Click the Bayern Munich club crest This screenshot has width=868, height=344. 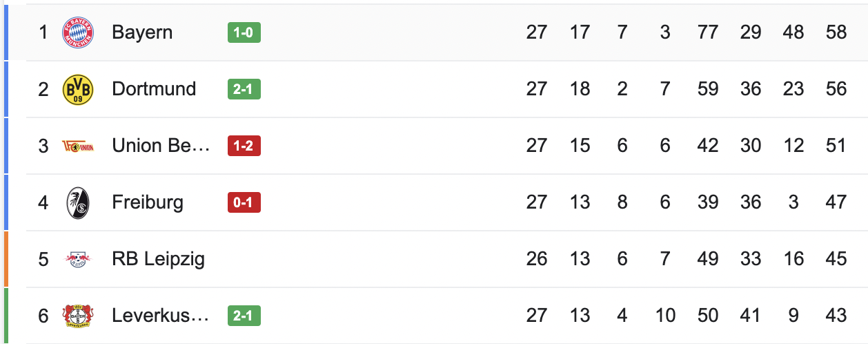click(x=77, y=32)
